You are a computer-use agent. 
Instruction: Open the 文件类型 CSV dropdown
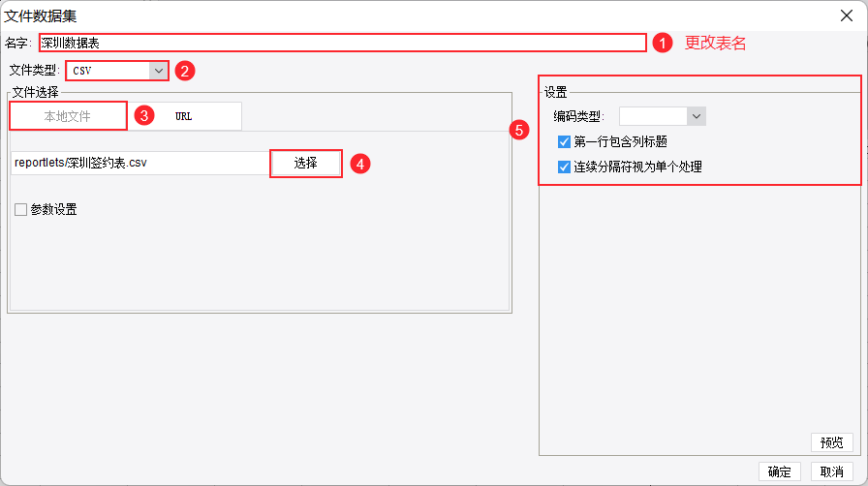158,70
